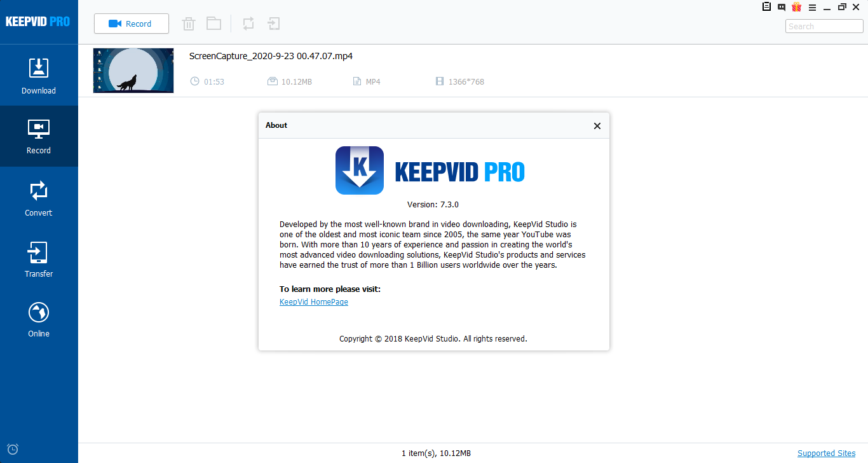Minimize the KeepVid Pro window
868x463 pixels.
(827, 8)
